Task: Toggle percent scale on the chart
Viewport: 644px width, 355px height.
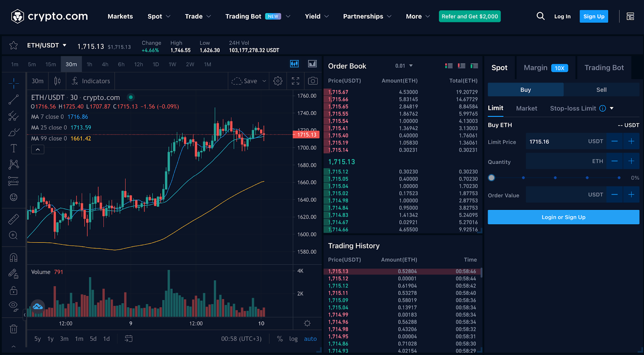Action: point(280,339)
